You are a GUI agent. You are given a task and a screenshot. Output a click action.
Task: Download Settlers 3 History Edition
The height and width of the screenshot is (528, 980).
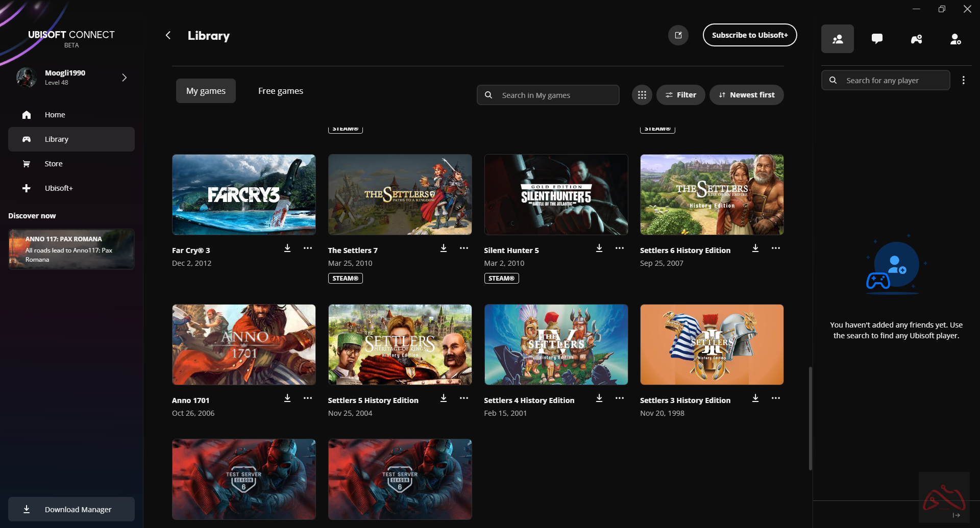[755, 398]
